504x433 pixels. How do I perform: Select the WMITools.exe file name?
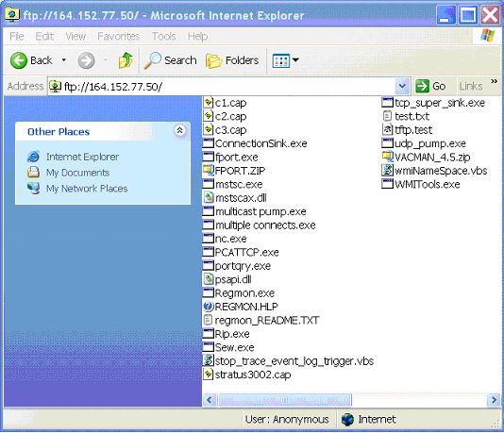428,184
